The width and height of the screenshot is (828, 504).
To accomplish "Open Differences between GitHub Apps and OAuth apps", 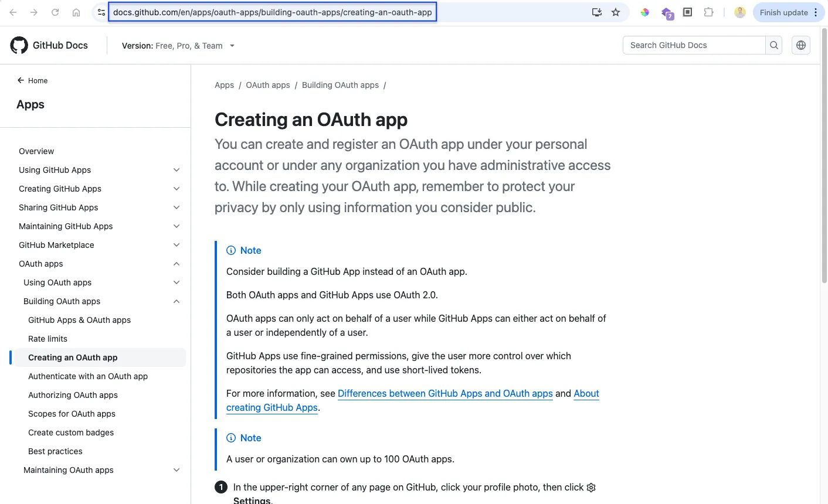I will (x=445, y=393).
